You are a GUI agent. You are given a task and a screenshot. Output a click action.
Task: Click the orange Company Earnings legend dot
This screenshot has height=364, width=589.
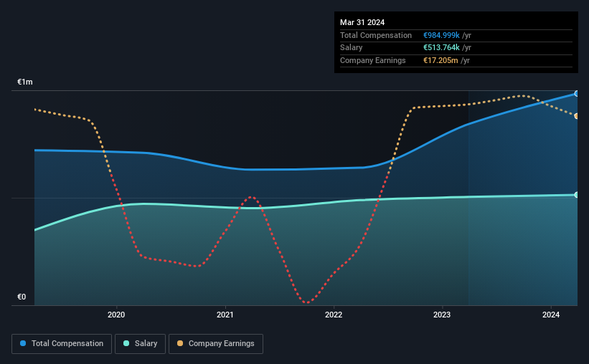click(x=180, y=343)
